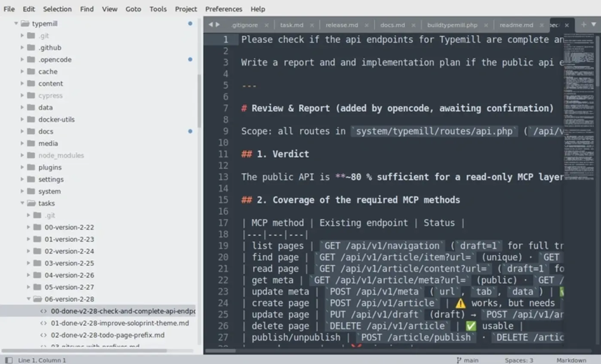Expand the 03-version-2-25 folder
Image resolution: width=601 pixels, height=364 pixels.
[x=29, y=263]
